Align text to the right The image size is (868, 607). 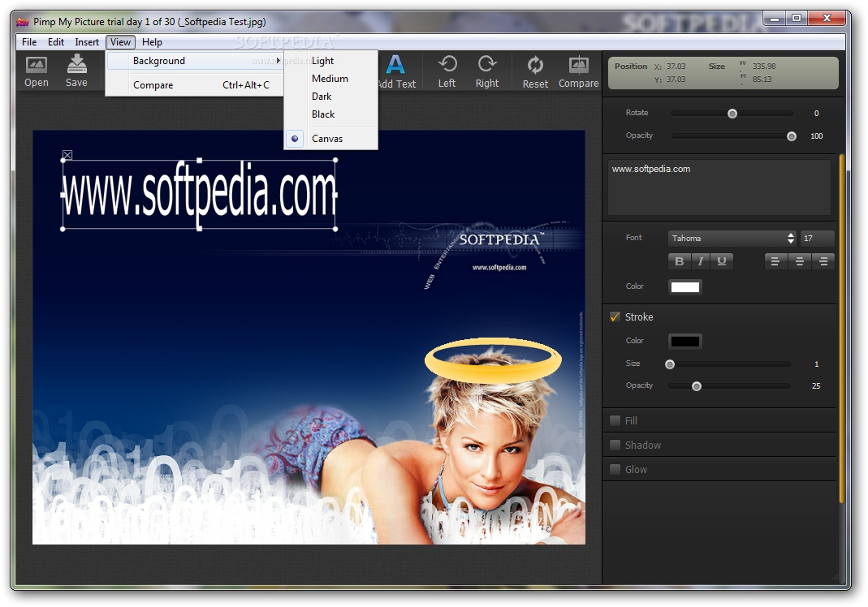823,261
